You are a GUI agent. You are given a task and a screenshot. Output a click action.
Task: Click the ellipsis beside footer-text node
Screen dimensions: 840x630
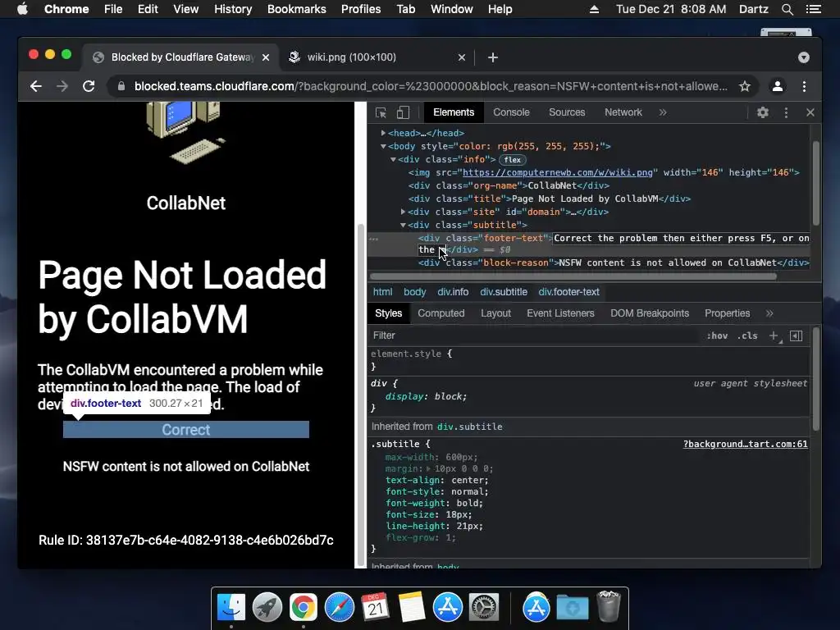click(374, 239)
